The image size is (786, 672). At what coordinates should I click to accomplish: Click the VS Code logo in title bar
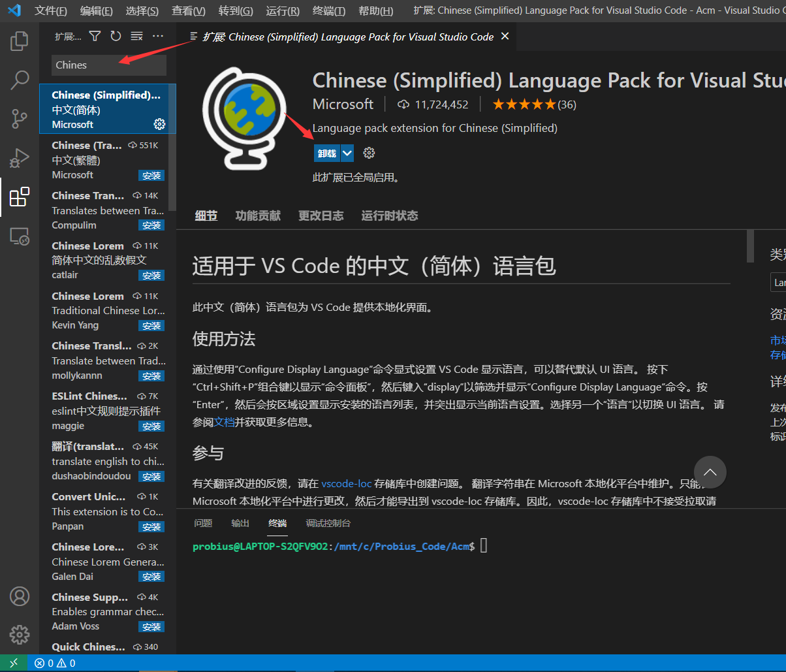14,10
